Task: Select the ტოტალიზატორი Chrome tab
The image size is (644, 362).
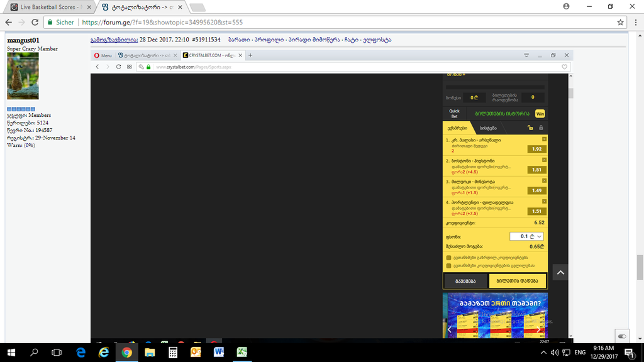Action: 142,7
